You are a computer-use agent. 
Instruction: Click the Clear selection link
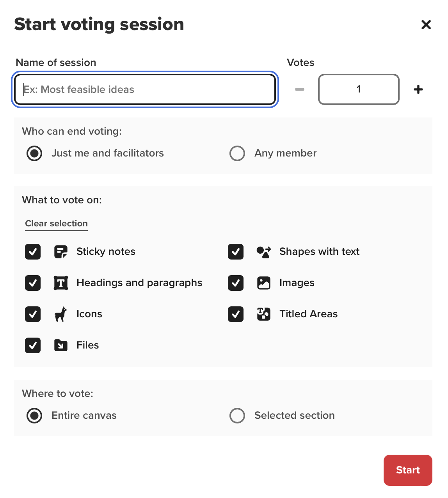click(57, 224)
